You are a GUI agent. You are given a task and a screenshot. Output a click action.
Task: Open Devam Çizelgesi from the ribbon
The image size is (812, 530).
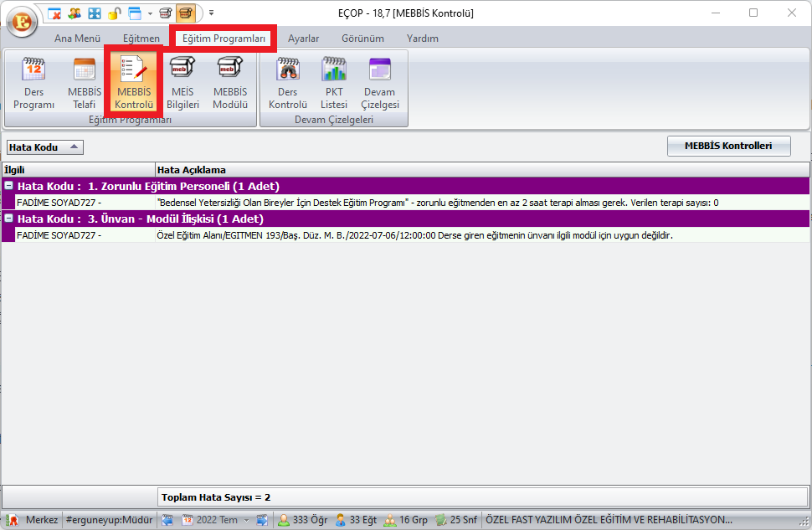(x=379, y=83)
